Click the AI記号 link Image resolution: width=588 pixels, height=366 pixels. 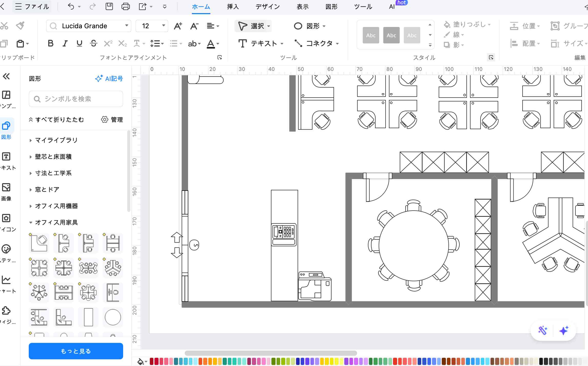pos(109,79)
